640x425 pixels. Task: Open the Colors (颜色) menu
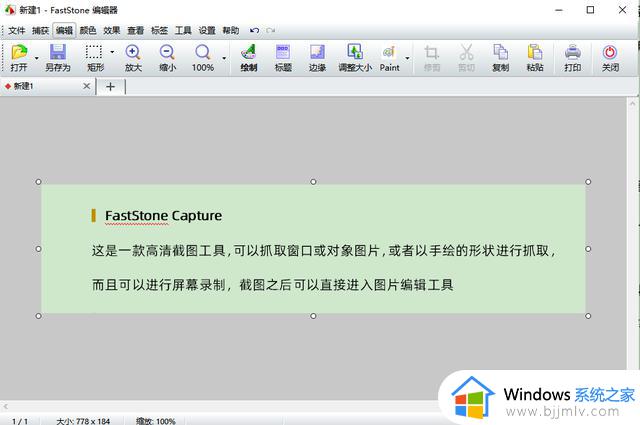88,31
